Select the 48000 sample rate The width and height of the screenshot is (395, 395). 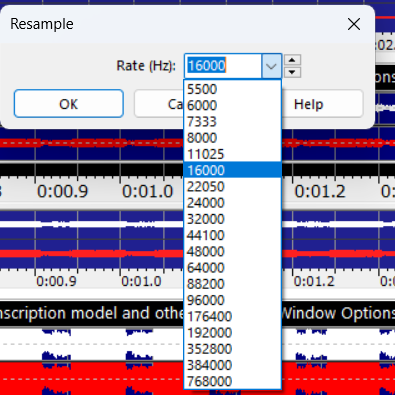pyautogui.click(x=232, y=251)
